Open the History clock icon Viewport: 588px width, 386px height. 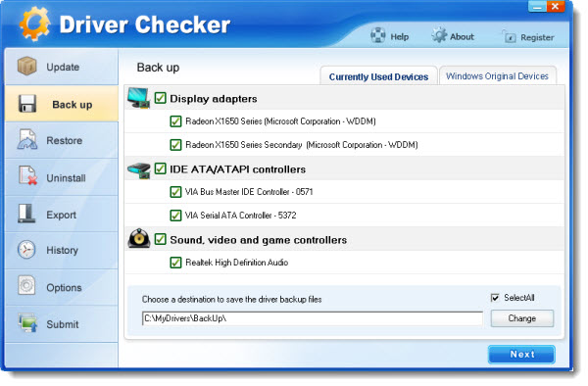26,250
